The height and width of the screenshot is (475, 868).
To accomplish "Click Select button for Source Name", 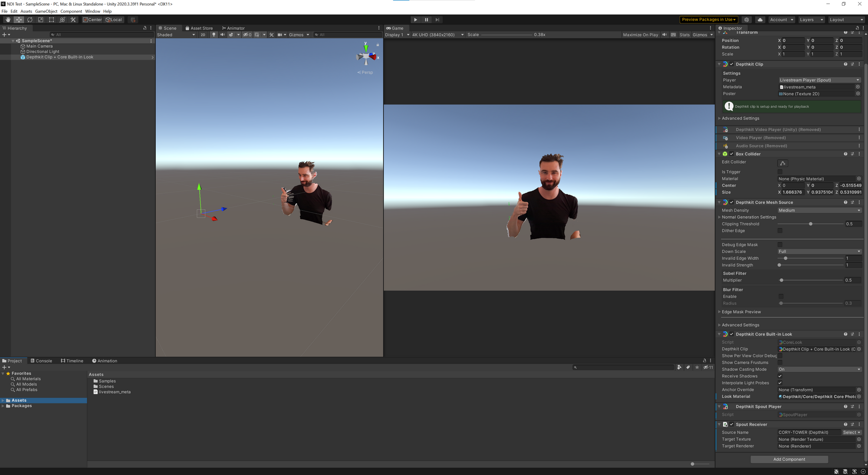I will (852, 432).
